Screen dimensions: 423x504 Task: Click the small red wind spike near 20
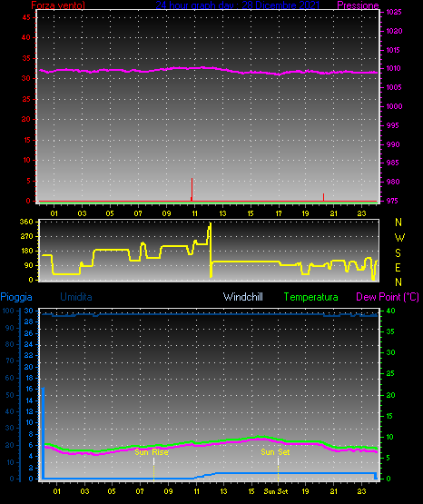click(323, 197)
